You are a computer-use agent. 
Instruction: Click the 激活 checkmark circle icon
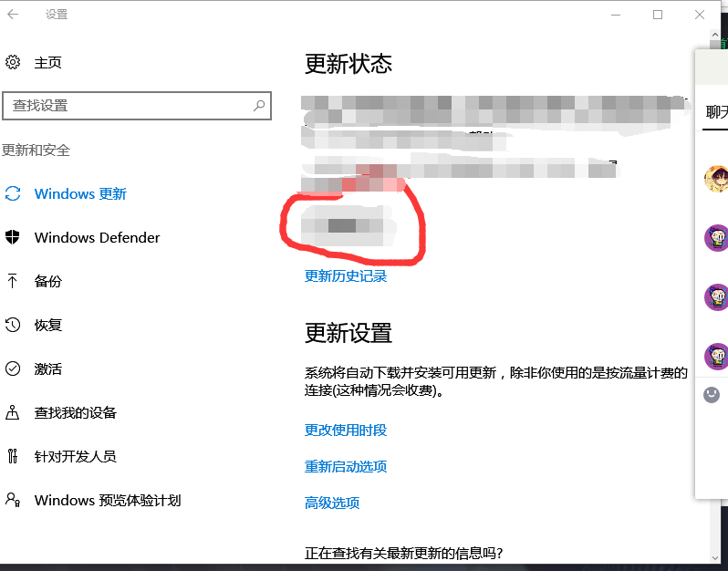pyautogui.click(x=13, y=369)
